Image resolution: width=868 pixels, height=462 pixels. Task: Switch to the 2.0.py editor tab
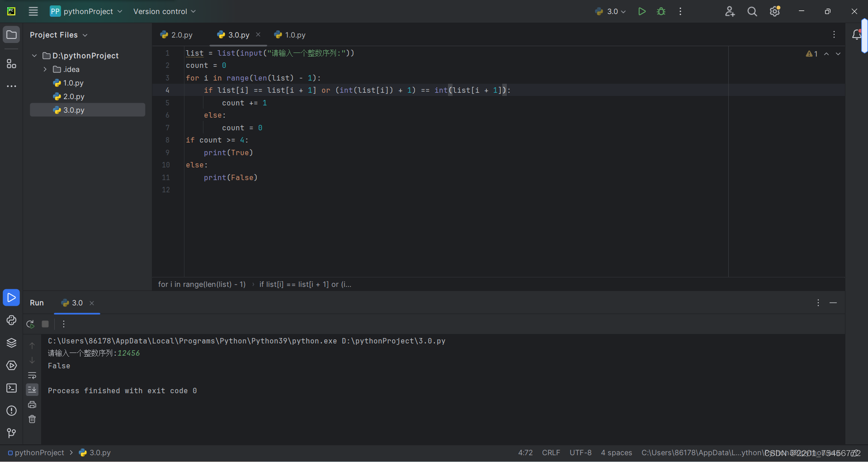point(177,35)
